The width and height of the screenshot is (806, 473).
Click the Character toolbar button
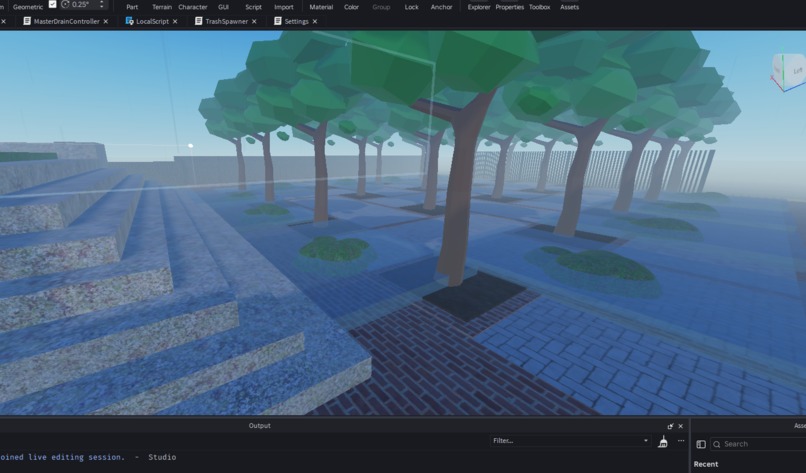tap(193, 7)
